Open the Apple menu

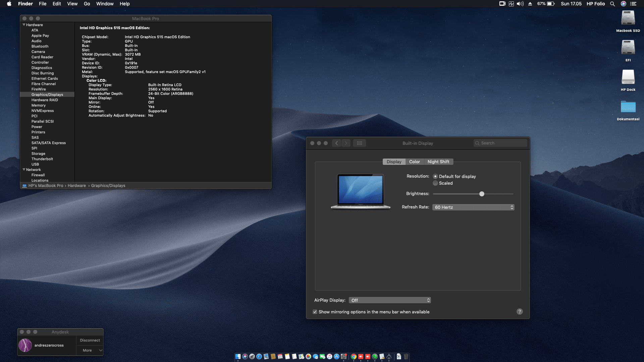(x=9, y=4)
